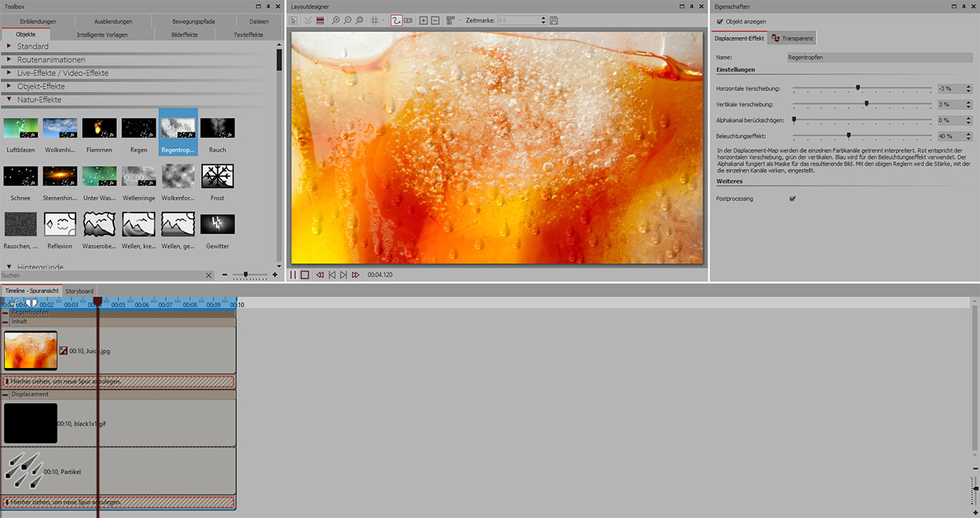Expand the Standard category in Toolbox
The image size is (980, 518).
[9, 47]
